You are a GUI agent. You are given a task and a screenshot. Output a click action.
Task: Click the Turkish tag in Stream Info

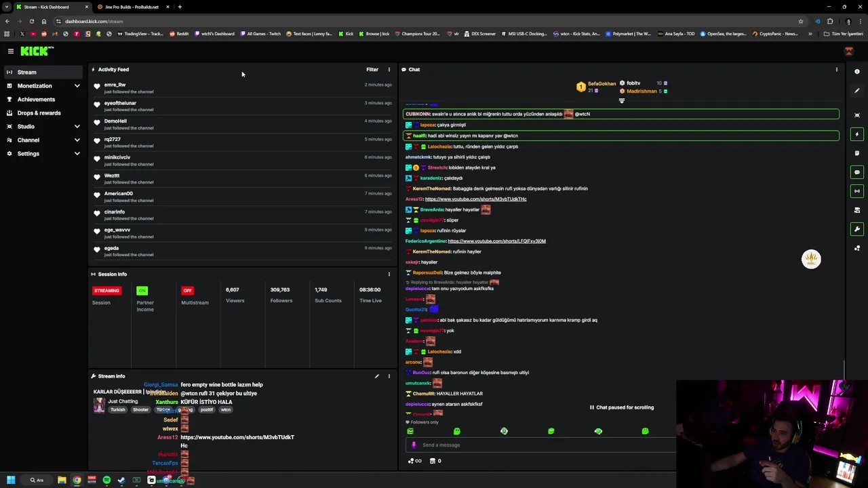coord(118,410)
